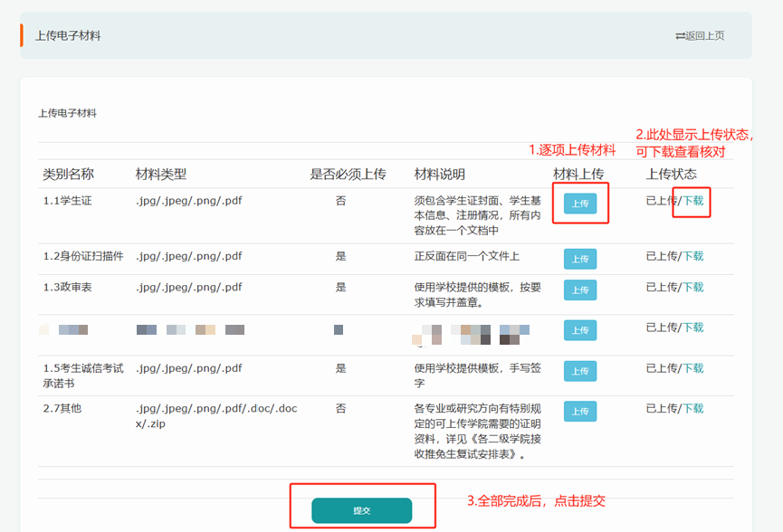
Task: Download the uploaded 1.3政审表
Action: pyautogui.click(x=692, y=288)
